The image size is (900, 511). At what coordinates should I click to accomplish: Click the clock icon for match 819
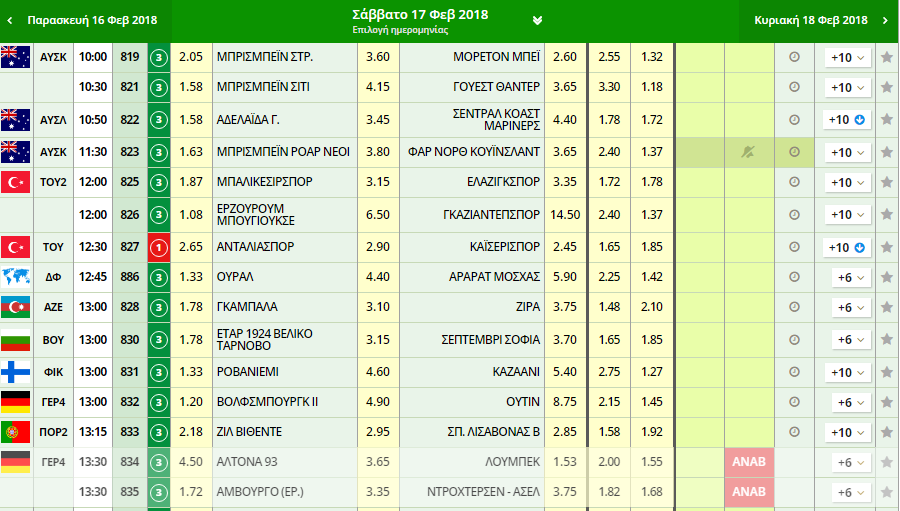coord(795,57)
